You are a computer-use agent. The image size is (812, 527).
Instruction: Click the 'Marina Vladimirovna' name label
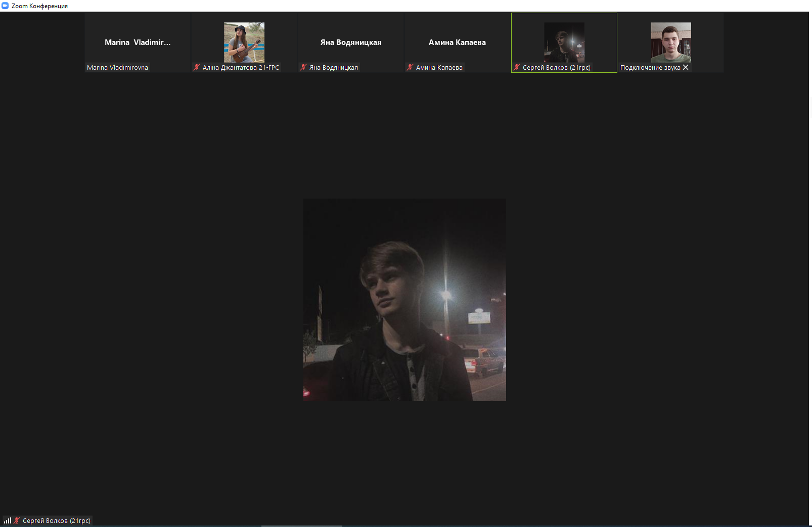click(x=118, y=67)
